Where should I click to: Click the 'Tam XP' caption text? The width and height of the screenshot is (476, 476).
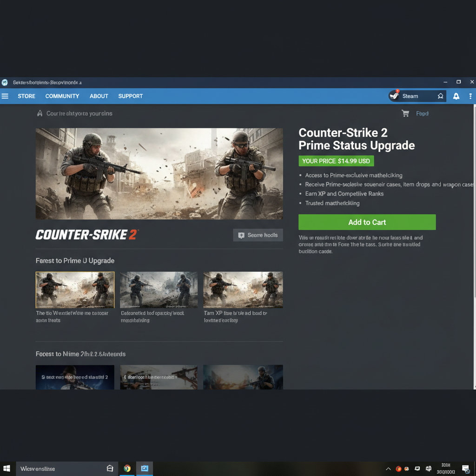pos(236,317)
